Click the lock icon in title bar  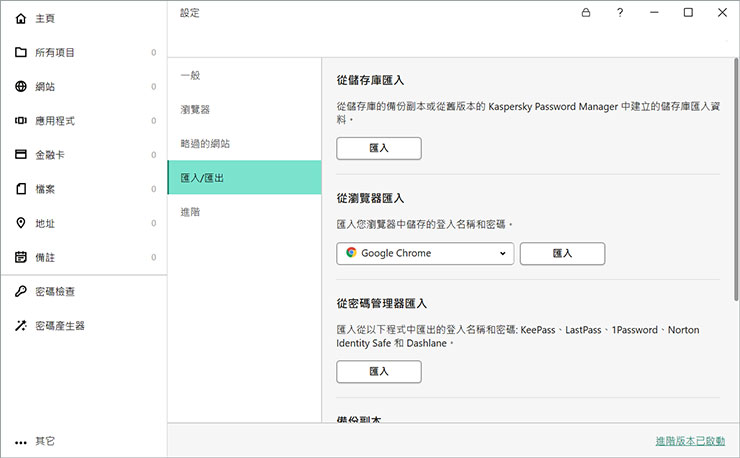pyautogui.click(x=586, y=13)
